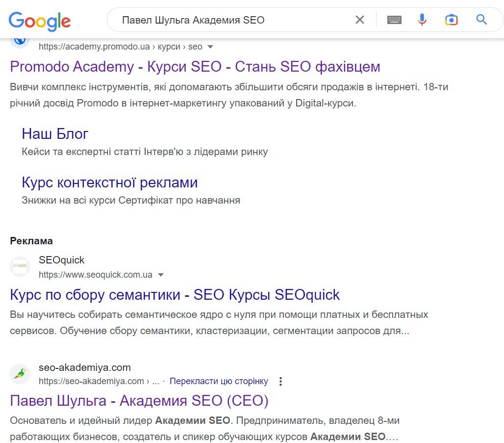The image size is (504, 443).
Task: Open Курс по сбору семантики SEOquick ad
Action: (175, 294)
